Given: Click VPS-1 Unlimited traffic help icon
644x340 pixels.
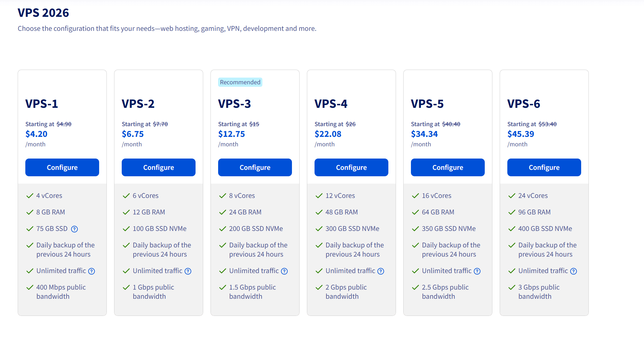Looking at the screenshot, I should pos(92,271).
